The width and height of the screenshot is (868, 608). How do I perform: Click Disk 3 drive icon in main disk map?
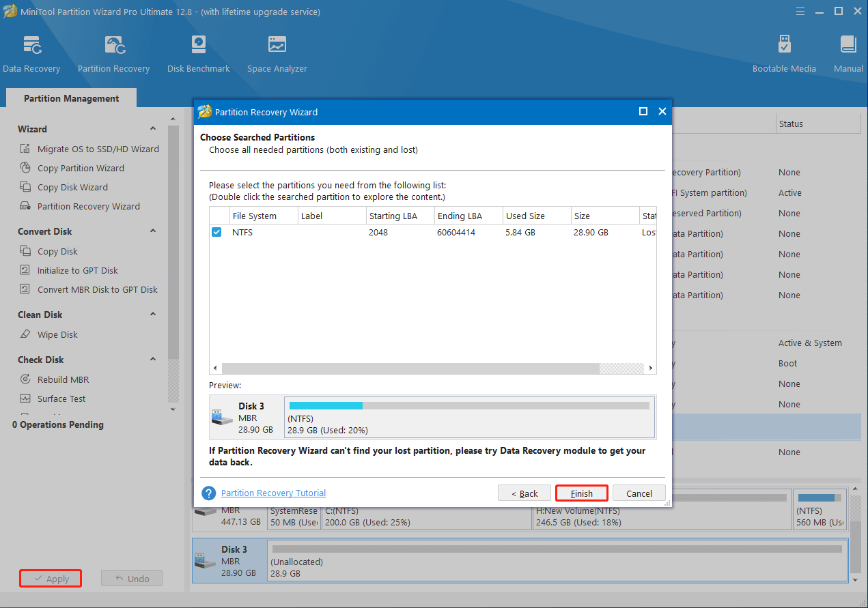coord(205,561)
